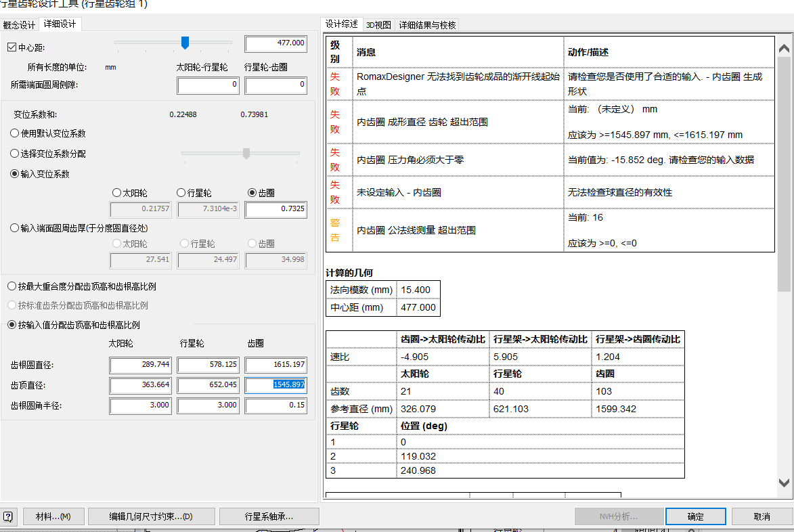The height and width of the screenshot is (532, 794).
Task: Click 太阳轮-行星轮 backlash input field
Action: click(x=208, y=85)
